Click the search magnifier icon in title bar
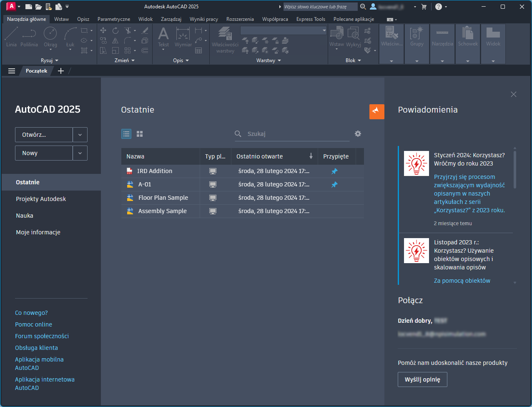This screenshot has width=532, height=407. coord(363,7)
